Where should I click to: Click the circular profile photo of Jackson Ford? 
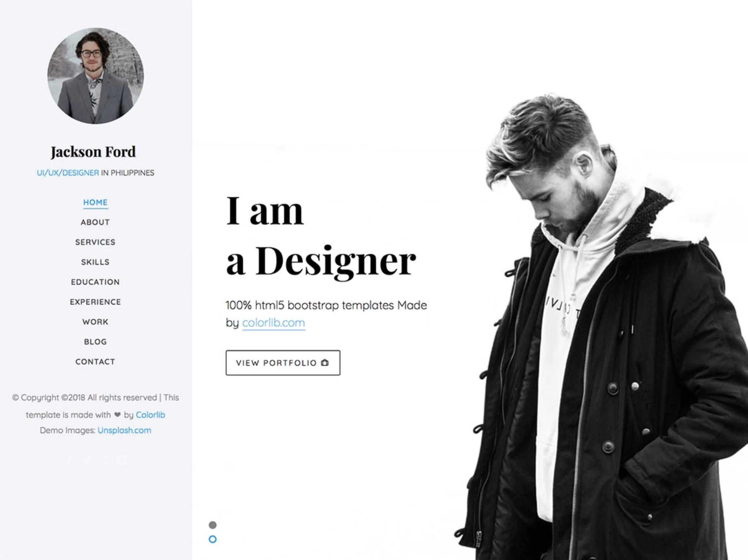(96, 76)
